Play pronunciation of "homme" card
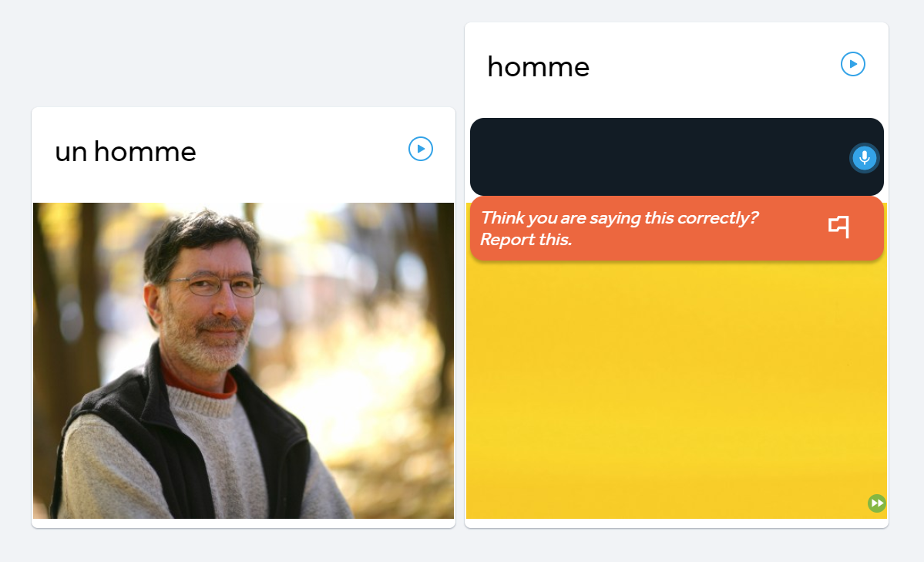The width and height of the screenshot is (924, 562). [x=852, y=64]
